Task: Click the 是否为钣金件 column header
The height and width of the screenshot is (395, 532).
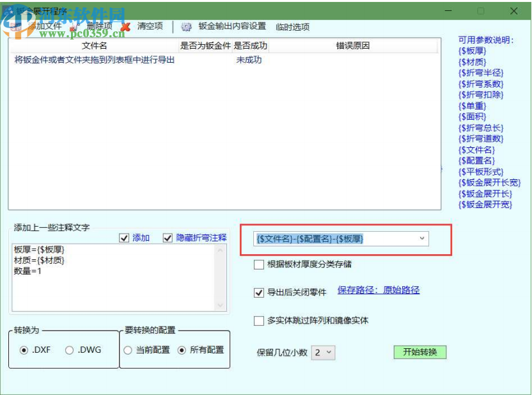Action: [206, 46]
